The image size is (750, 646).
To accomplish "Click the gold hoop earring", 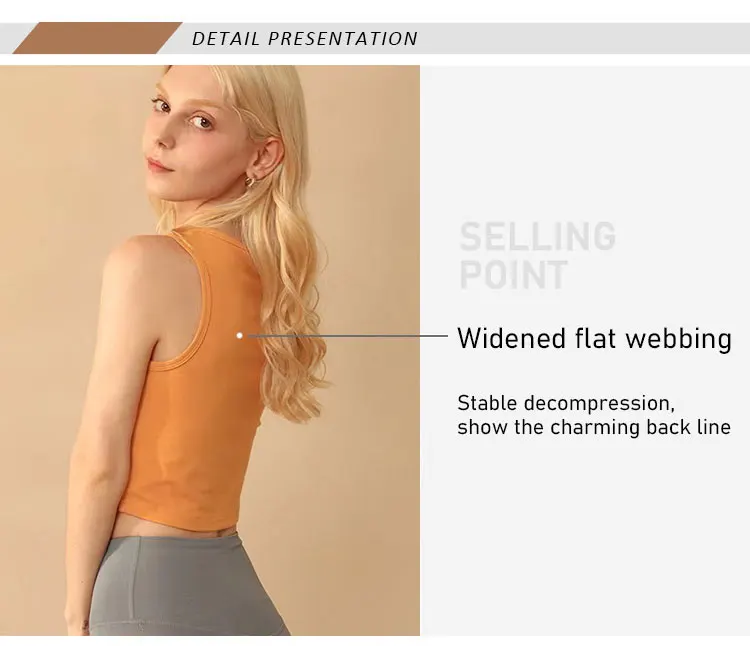I will pos(250,181).
